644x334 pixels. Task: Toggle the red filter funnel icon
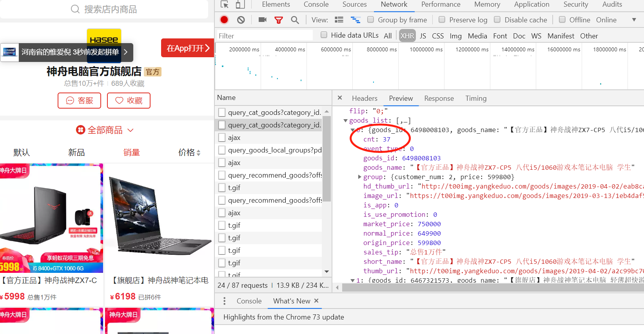pyautogui.click(x=279, y=20)
